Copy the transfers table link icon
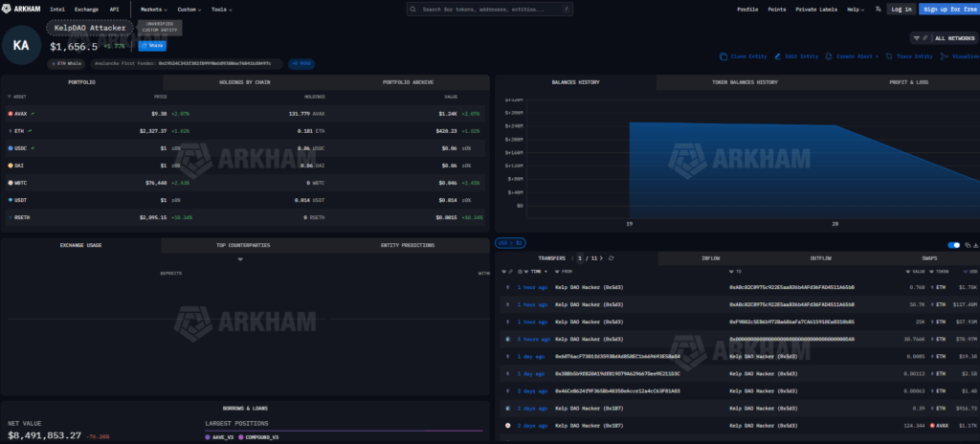Image resolution: width=980 pixels, height=444 pixels. (966, 245)
